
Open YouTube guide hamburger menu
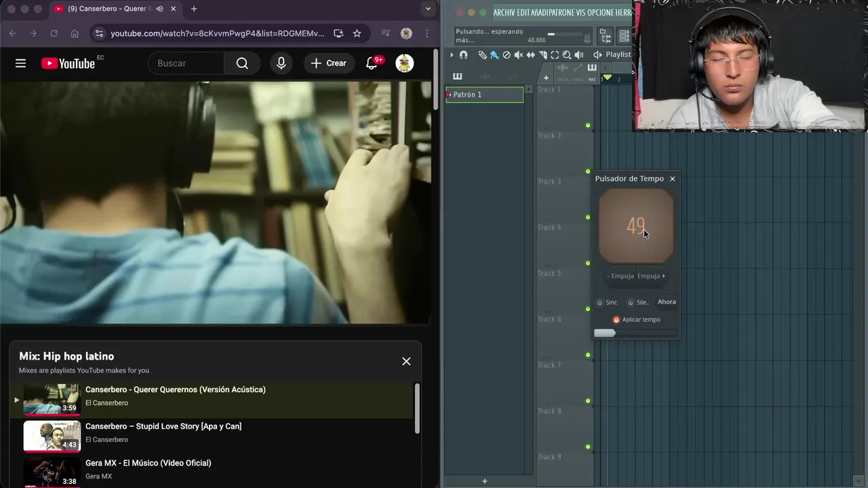20,63
